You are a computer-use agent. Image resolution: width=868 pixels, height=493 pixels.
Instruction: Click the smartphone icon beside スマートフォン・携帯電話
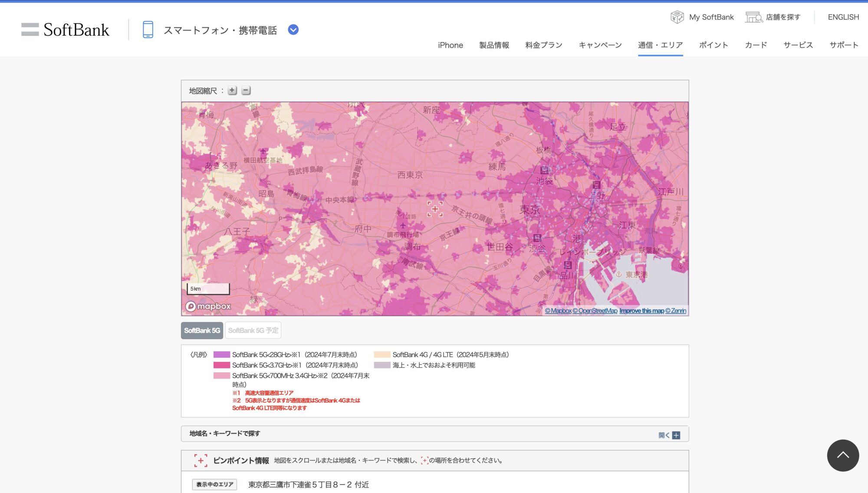[148, 30]
